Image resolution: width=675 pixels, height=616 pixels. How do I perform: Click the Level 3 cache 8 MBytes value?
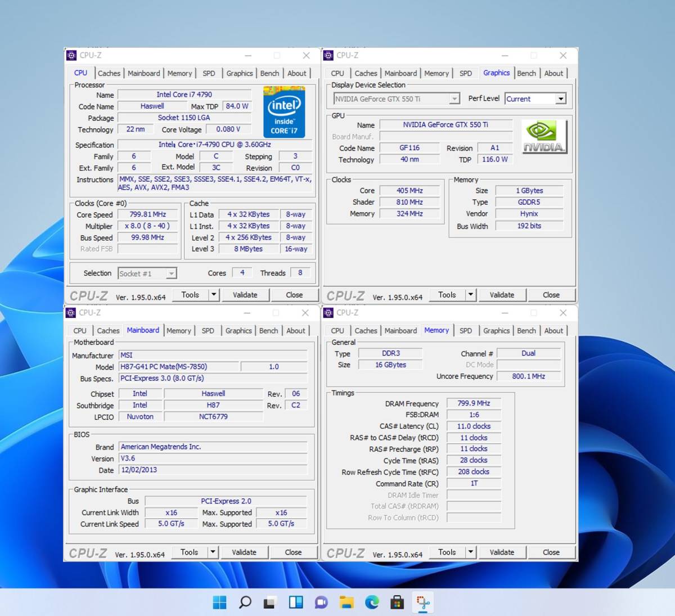249,249
